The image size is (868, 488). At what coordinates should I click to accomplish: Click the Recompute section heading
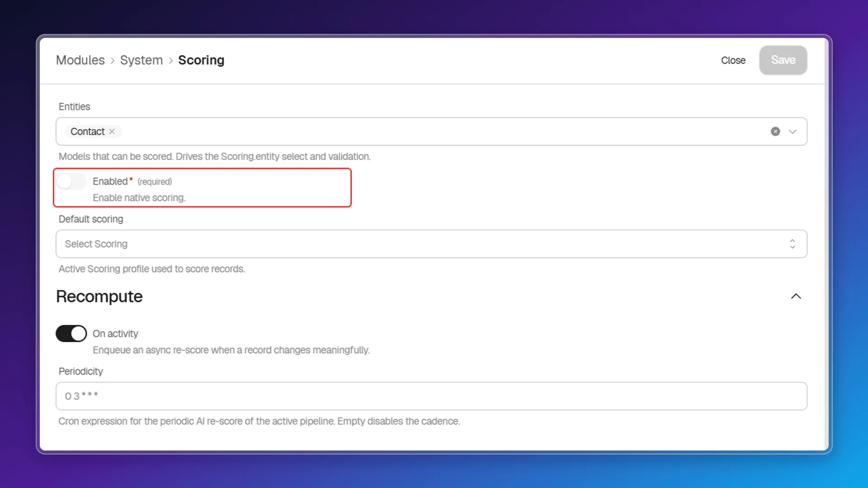coord(99,296)
